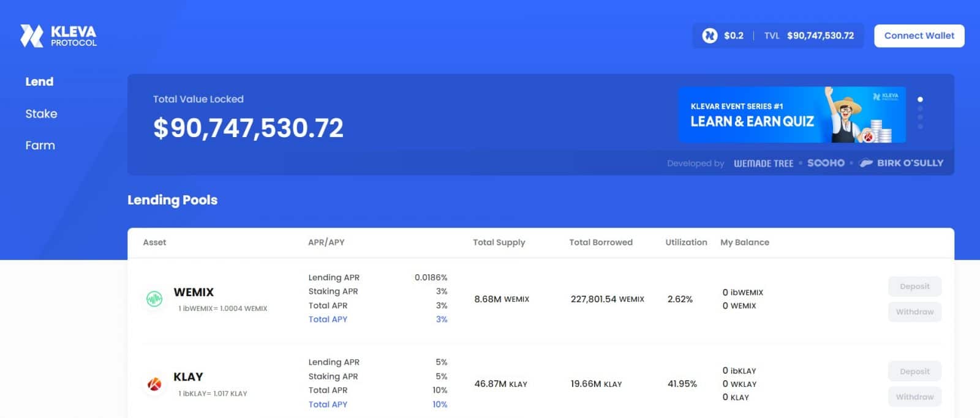980x418 pixels.
Task: Click the 0.0186% WEMIX Lending APR
Action: [431, 278]
